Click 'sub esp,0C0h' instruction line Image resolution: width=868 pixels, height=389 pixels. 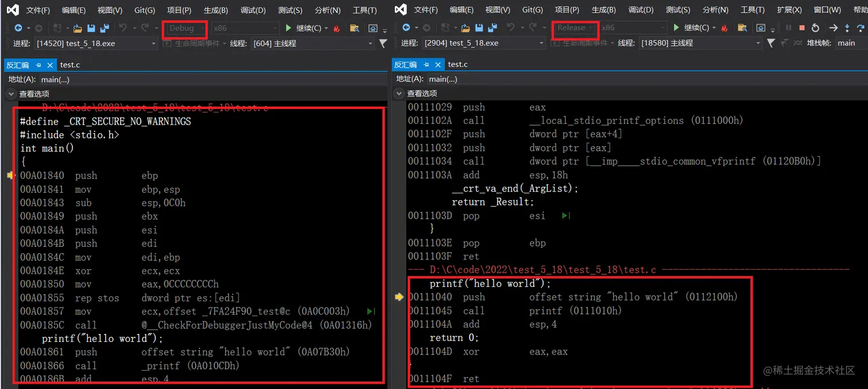pyautogui.click(x=103, y=203)
